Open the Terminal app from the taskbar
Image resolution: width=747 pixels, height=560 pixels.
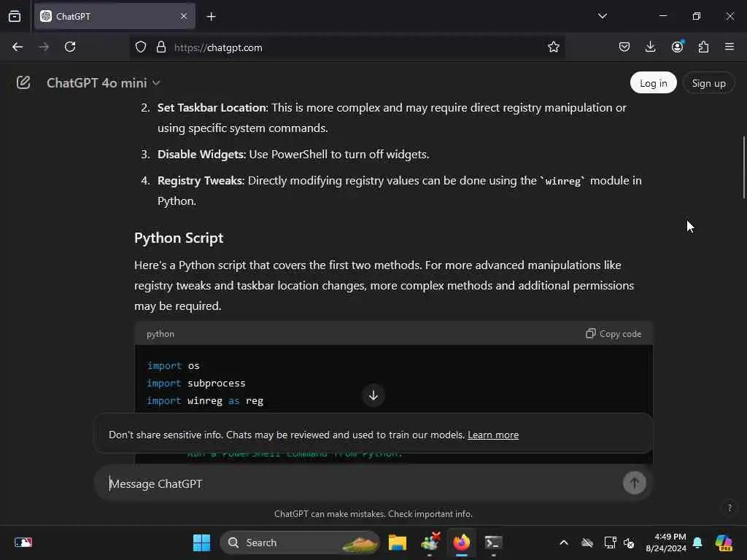point(493,542)
